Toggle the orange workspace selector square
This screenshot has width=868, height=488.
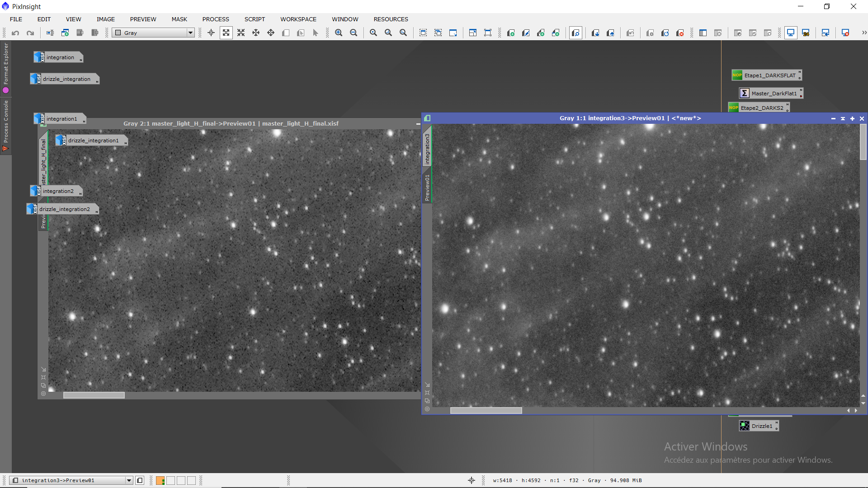(160, 480)
